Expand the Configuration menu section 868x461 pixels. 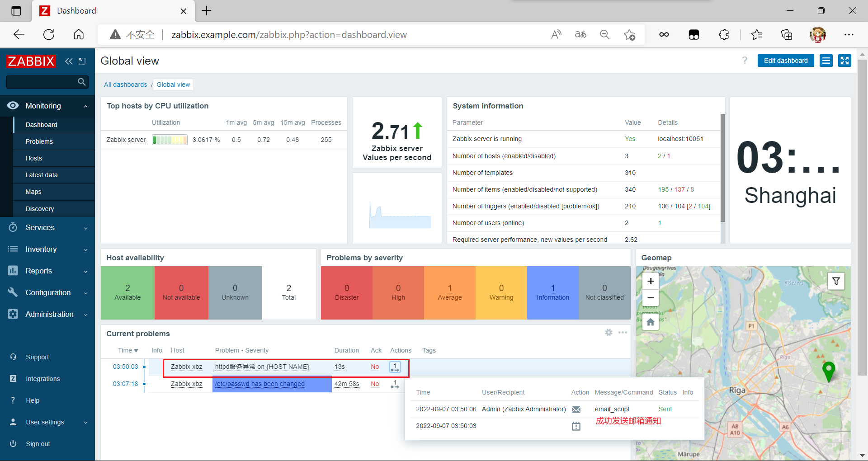[x=47, y=292]
